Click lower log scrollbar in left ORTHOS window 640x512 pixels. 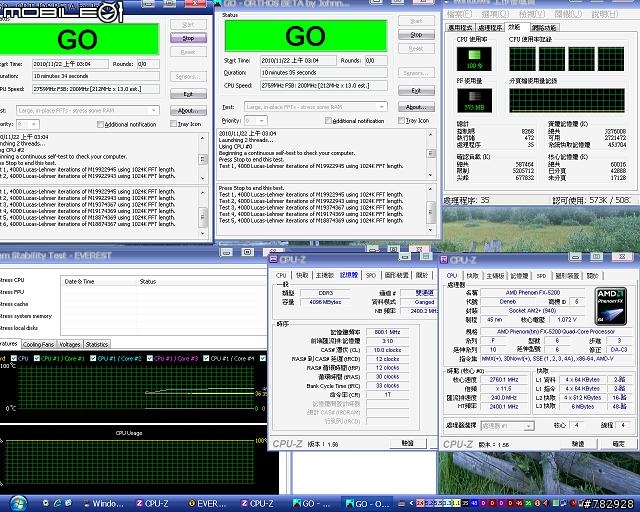203,213
